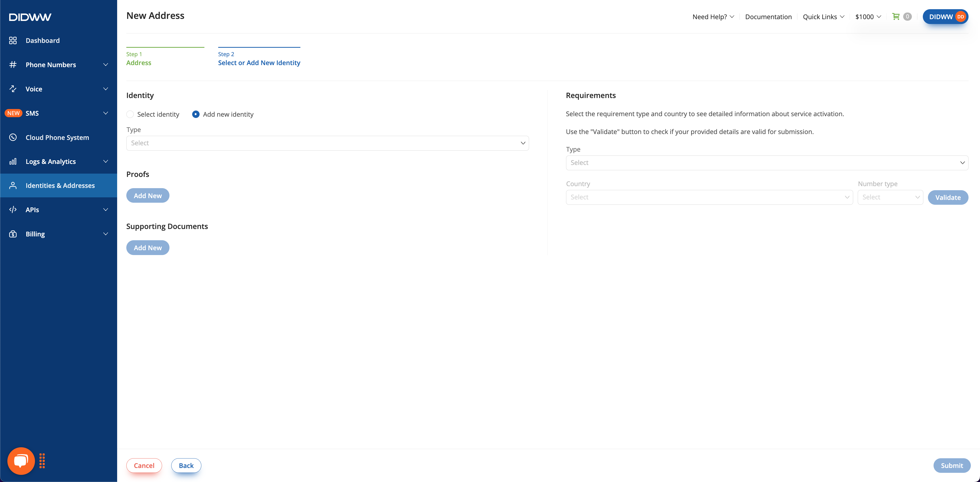Open the Documentation link
Viewport: 980px width, 482px height.
tap(768, 17)
